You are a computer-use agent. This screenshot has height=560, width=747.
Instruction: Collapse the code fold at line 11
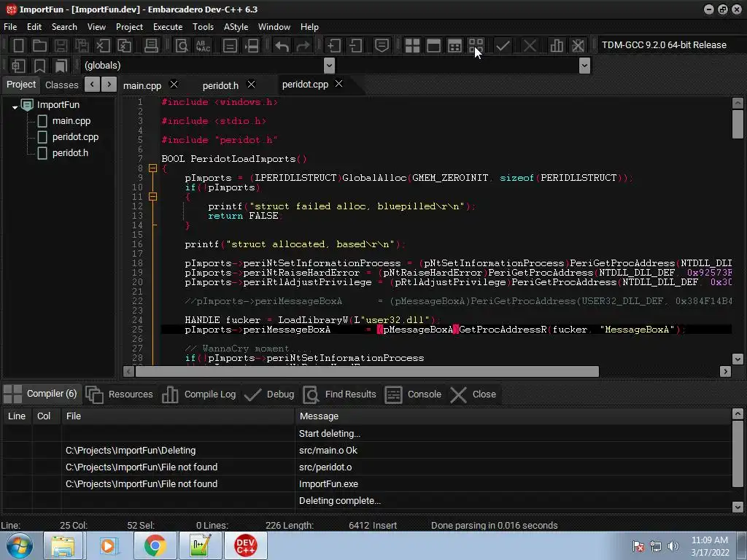click(x=152, y=197)
